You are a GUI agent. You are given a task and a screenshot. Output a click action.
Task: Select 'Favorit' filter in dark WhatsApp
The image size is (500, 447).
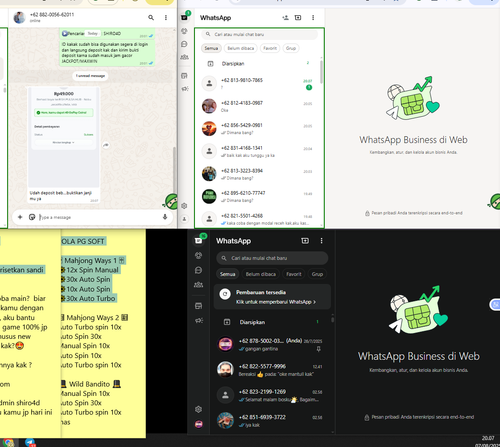294,274
